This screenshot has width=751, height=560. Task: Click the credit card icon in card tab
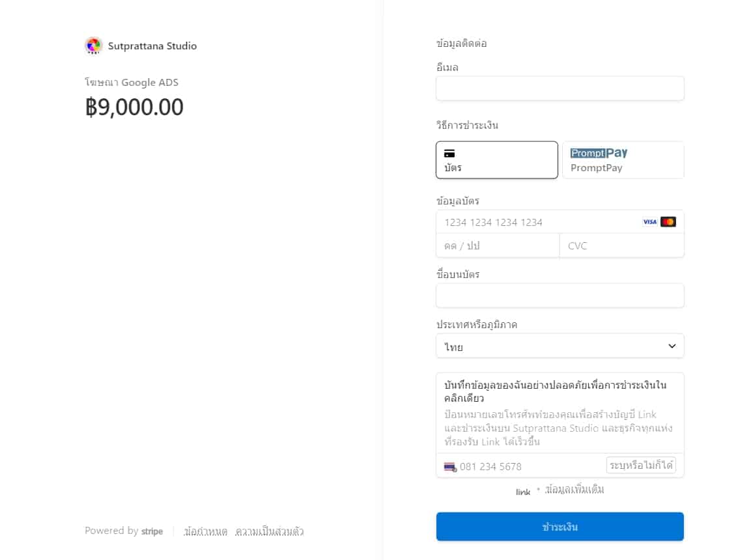tap(449, 153)
